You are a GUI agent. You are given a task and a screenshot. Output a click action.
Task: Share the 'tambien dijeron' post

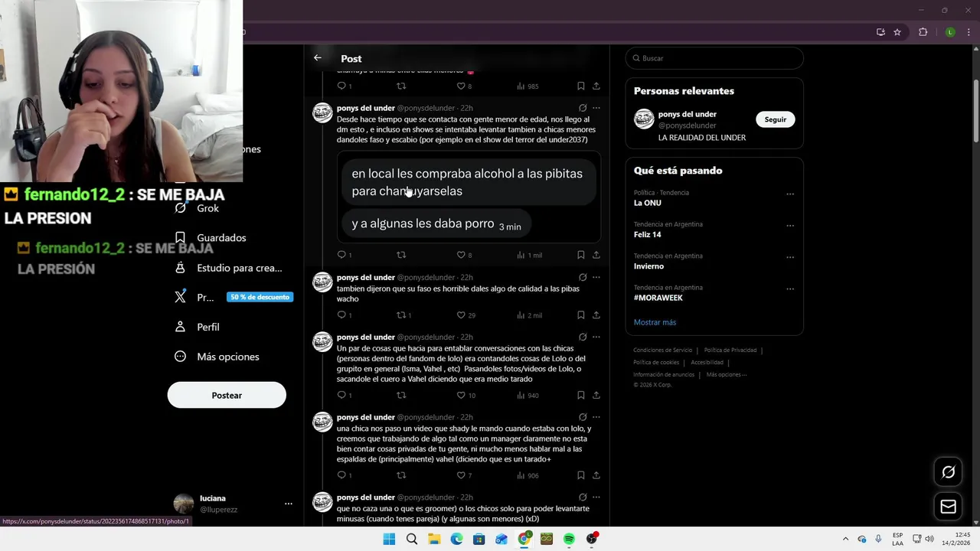(x=596, y=315)
